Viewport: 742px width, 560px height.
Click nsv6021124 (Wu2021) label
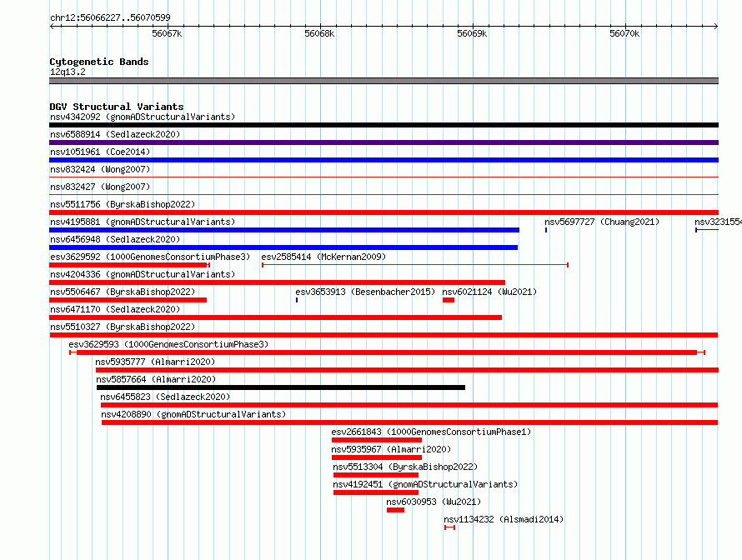(489, 292)
